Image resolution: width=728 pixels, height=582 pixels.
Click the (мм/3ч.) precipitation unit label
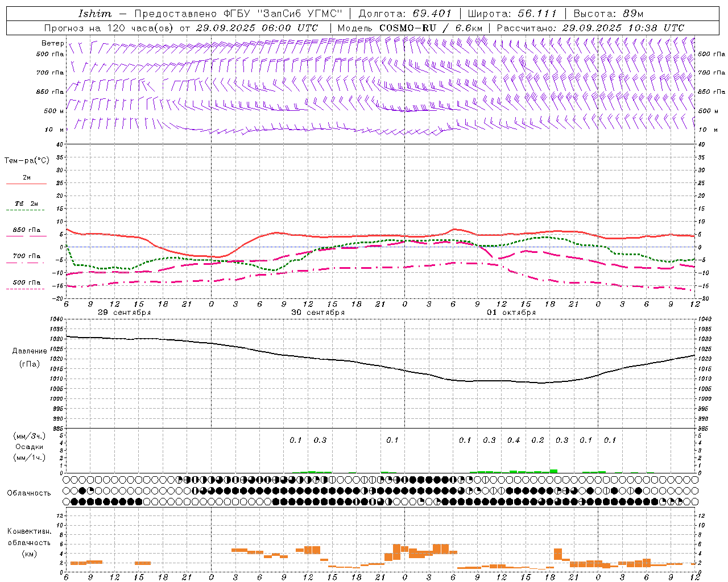pyautogui.click(x=29, y=436)
